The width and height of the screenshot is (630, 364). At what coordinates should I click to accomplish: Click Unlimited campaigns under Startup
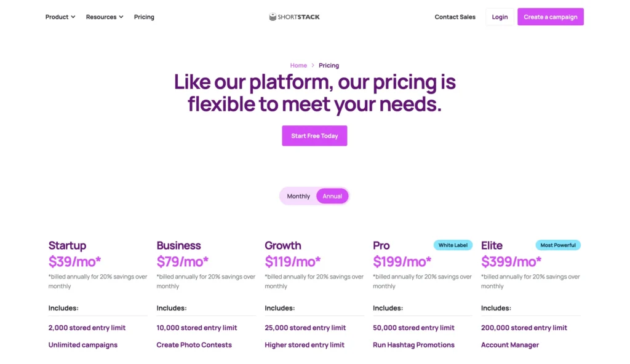[83, 345]
